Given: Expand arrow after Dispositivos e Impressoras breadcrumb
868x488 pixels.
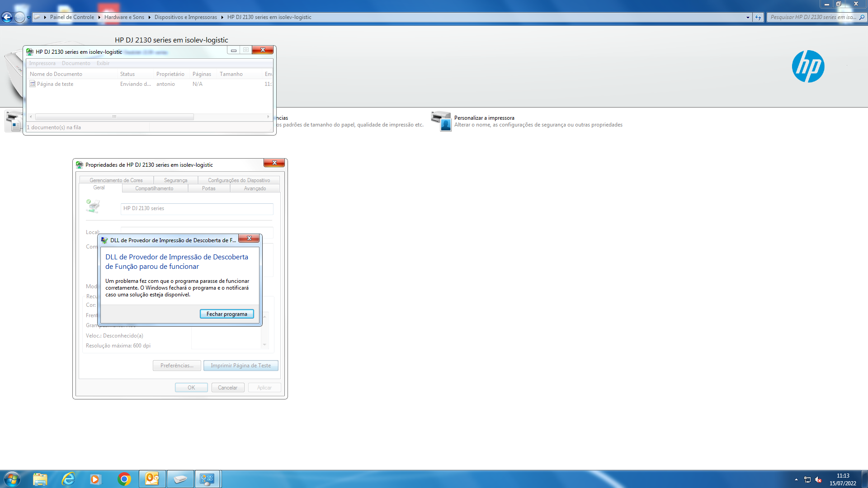Looking at the screenshot, I should coord(222,17).
